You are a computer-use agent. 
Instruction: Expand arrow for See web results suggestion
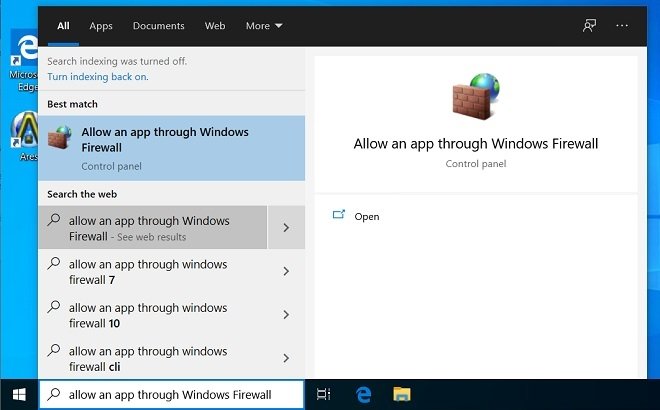pos(286,228)
